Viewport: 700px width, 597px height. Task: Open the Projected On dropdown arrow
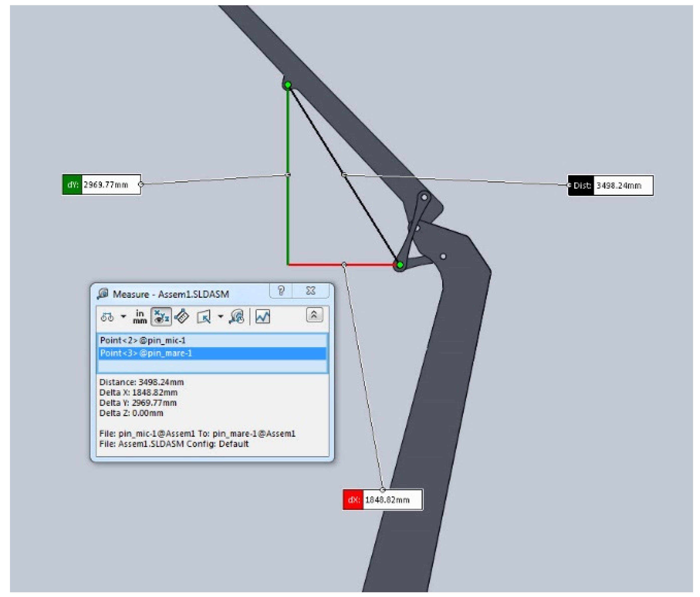pyautogui.click(x=221, y=316)
